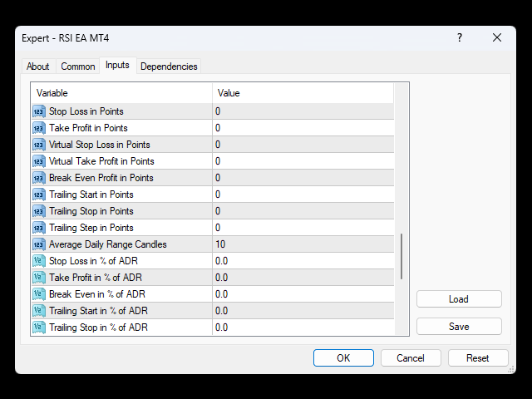Select the icon beside Trailing Stop in % of ADR

[39, 328]
